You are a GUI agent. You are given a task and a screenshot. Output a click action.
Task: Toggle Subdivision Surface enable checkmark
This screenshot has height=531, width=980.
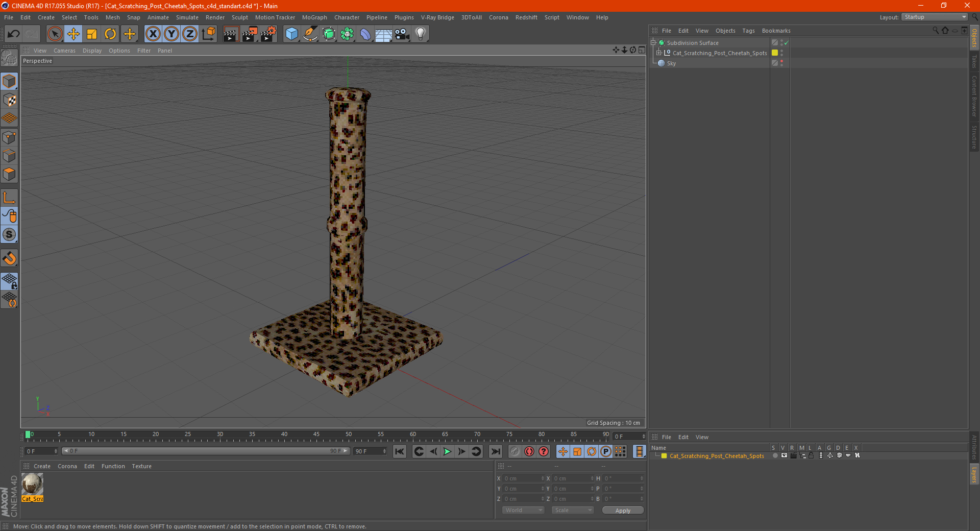pos(787,43)
